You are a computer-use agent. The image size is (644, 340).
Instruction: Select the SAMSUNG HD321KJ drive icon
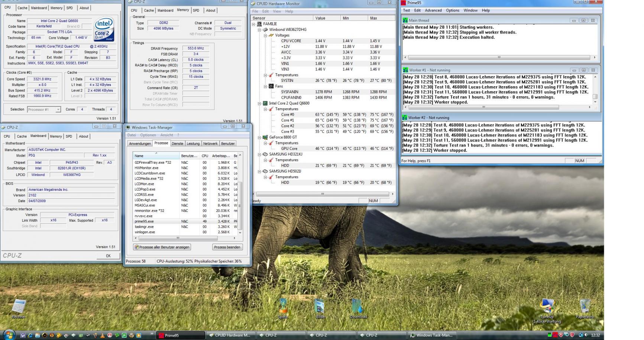[x=265, y=154]
